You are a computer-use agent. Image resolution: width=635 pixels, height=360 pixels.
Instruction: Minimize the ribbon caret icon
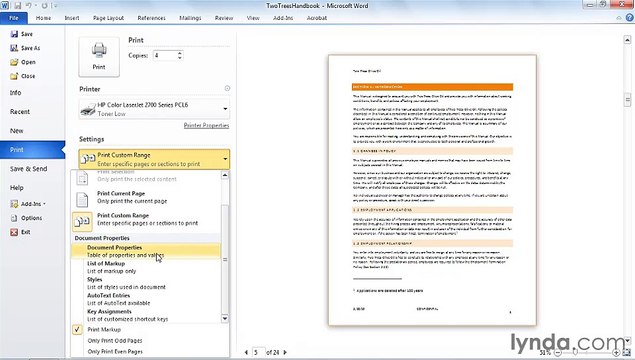(618, 18)
